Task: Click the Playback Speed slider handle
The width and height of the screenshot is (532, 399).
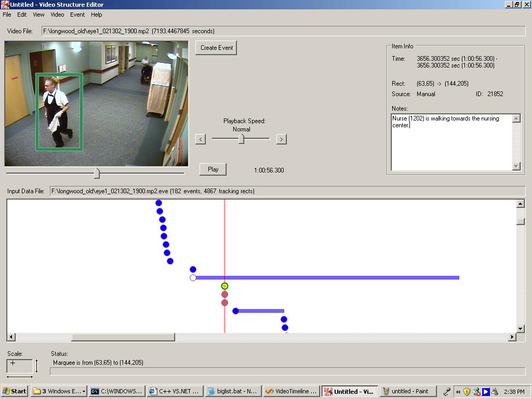Action: (x=241, y=139)
